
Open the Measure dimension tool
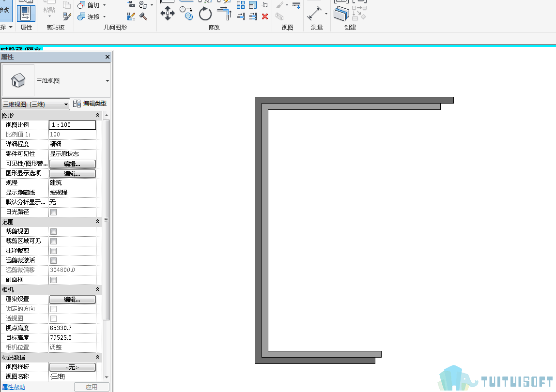[x=314, y=14]
